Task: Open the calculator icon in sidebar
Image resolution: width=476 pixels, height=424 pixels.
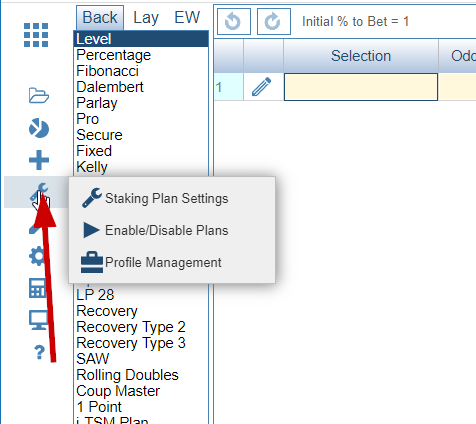Action: [x=37, y=288]
